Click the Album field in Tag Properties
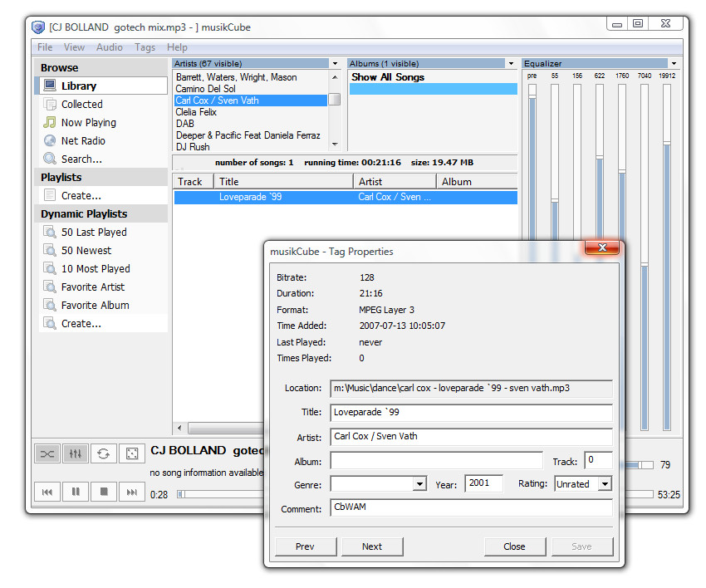The image size is (706, 588). pos(436,461)
